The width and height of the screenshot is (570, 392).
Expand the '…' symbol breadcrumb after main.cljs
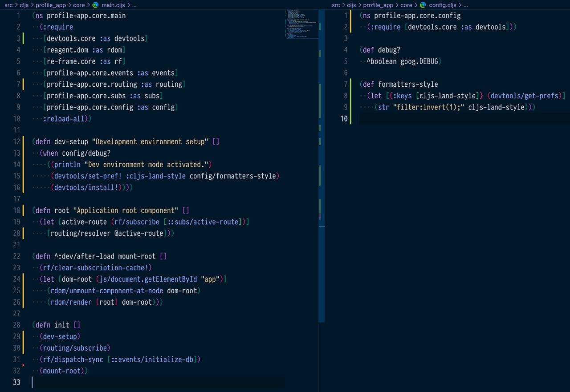pyautogui.click(x=134, y=5)
